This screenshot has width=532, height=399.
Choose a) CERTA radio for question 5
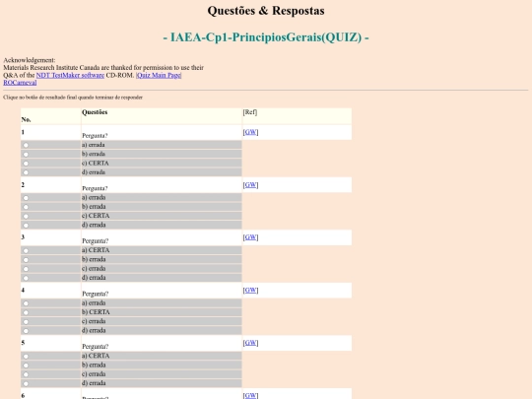26,357
